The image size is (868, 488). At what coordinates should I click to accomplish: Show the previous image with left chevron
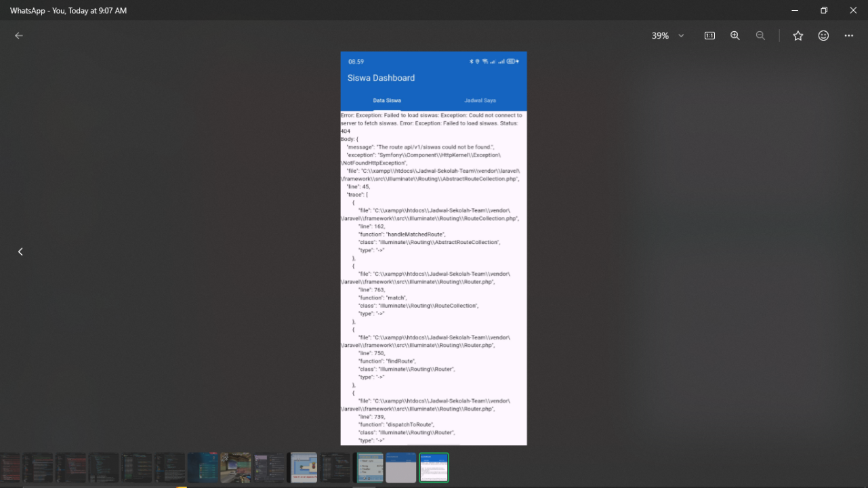pos(20,251)
